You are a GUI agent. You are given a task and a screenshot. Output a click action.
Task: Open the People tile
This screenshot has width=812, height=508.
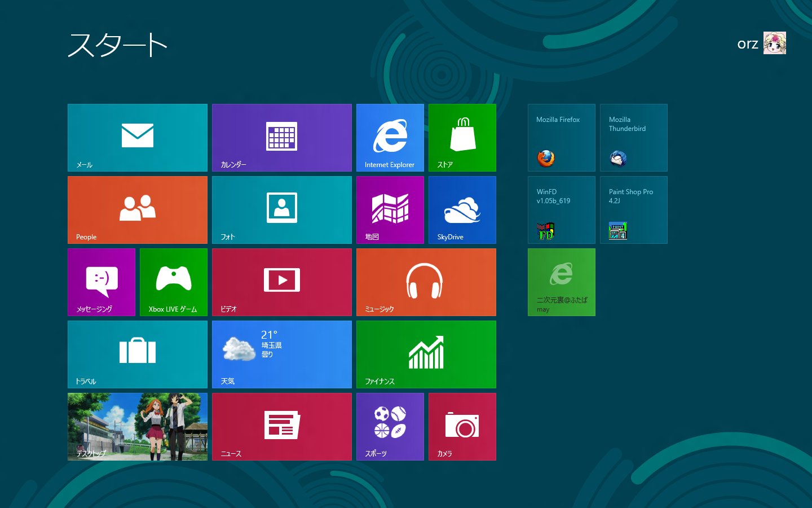tap(138, 210)
